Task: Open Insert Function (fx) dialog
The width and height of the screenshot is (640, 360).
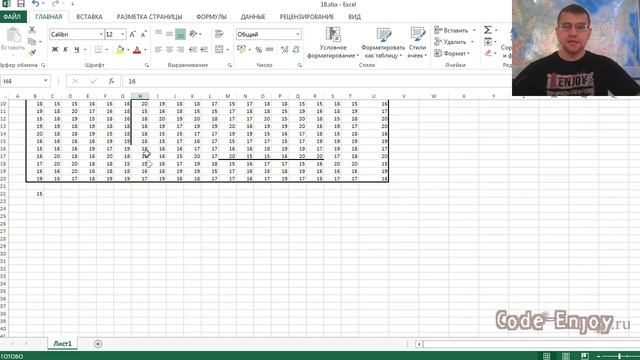Action: (x=111, y=81)
